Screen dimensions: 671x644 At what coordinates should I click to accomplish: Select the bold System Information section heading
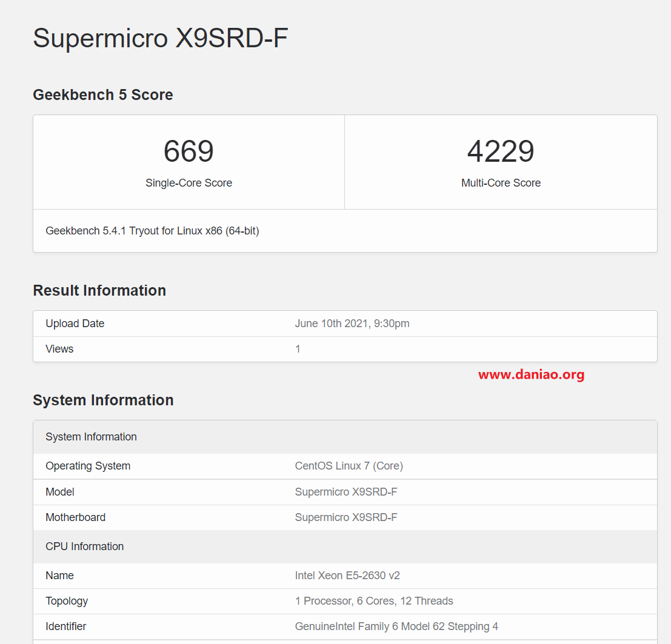coord(103,400)
